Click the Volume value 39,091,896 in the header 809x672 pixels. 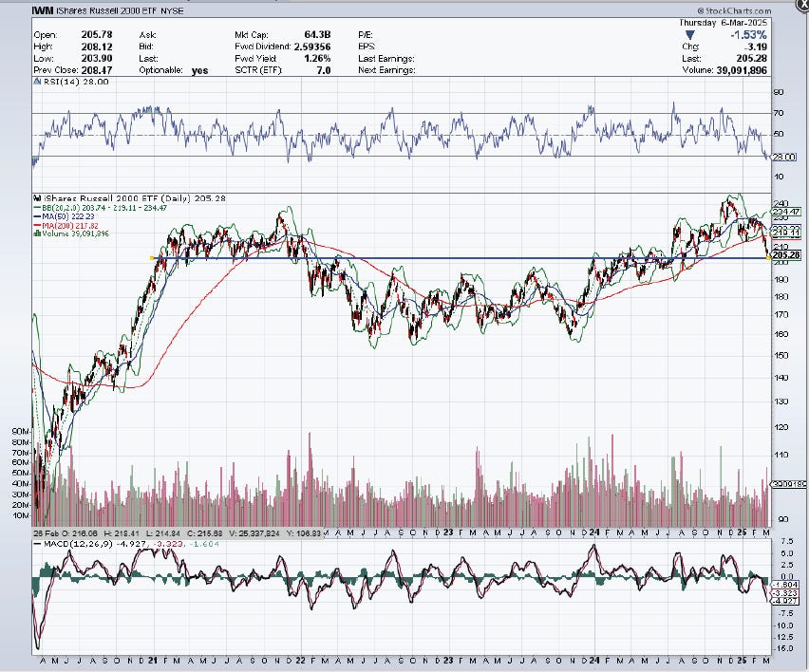pos(742,70)
